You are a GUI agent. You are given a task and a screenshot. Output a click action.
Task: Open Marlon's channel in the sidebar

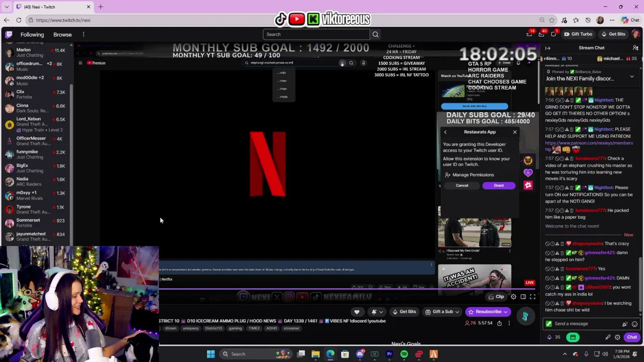35,52
